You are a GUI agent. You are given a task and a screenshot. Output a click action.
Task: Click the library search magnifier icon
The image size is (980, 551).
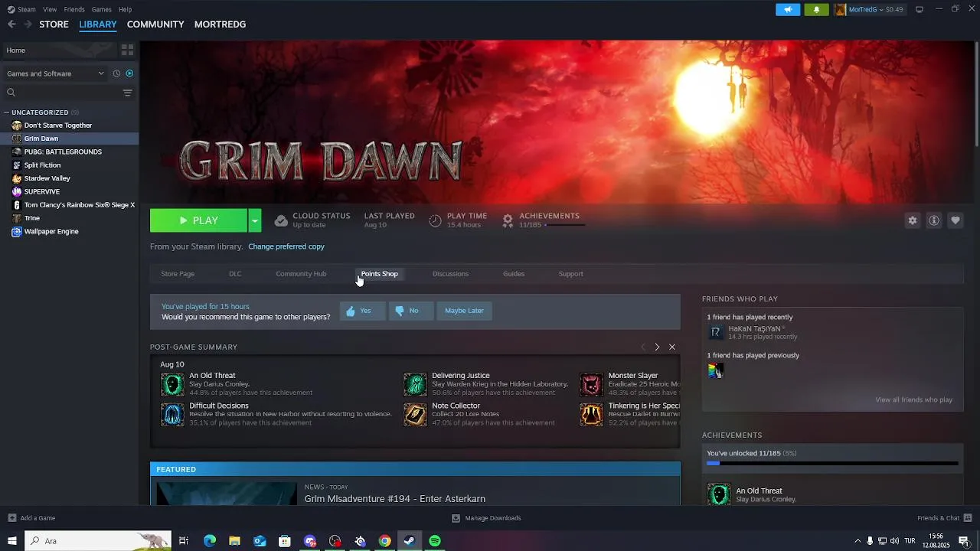(11, 93)
